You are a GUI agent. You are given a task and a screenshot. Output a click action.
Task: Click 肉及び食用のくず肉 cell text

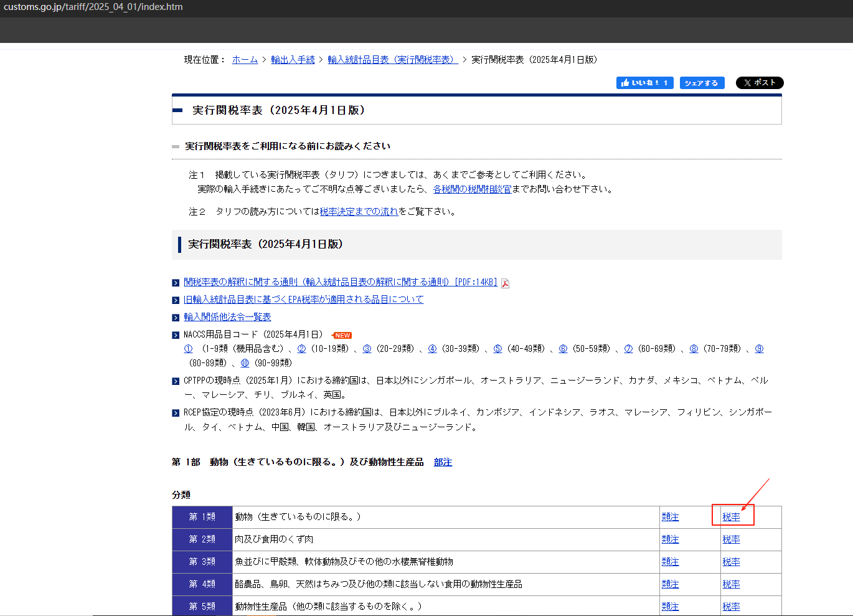click(x=274, y=539)
